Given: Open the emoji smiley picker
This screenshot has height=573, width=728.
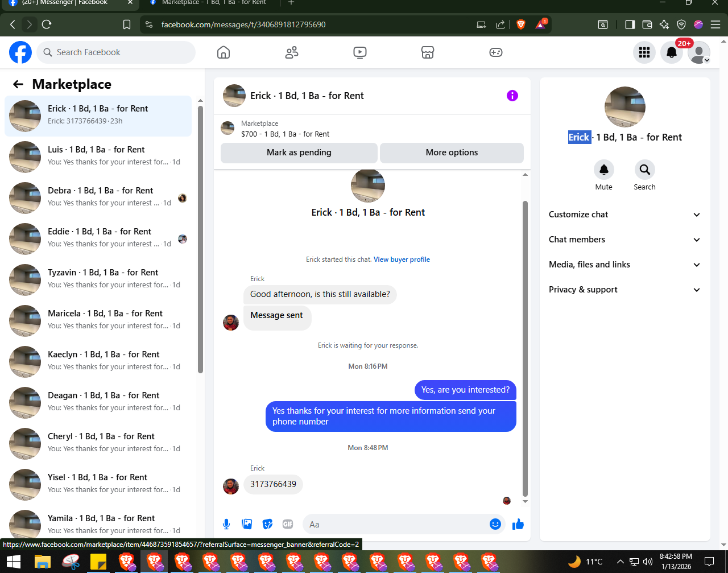Looking at the screenshot, I should (495, 524).
